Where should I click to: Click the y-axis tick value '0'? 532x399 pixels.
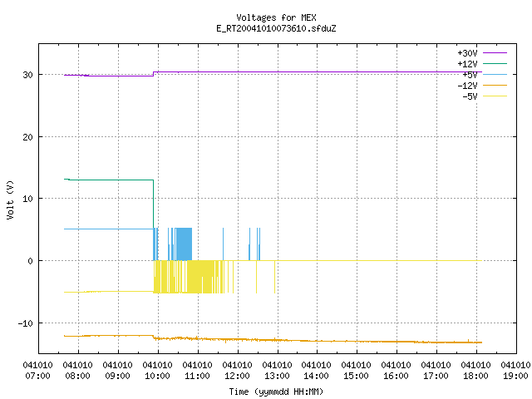[30, 261]
